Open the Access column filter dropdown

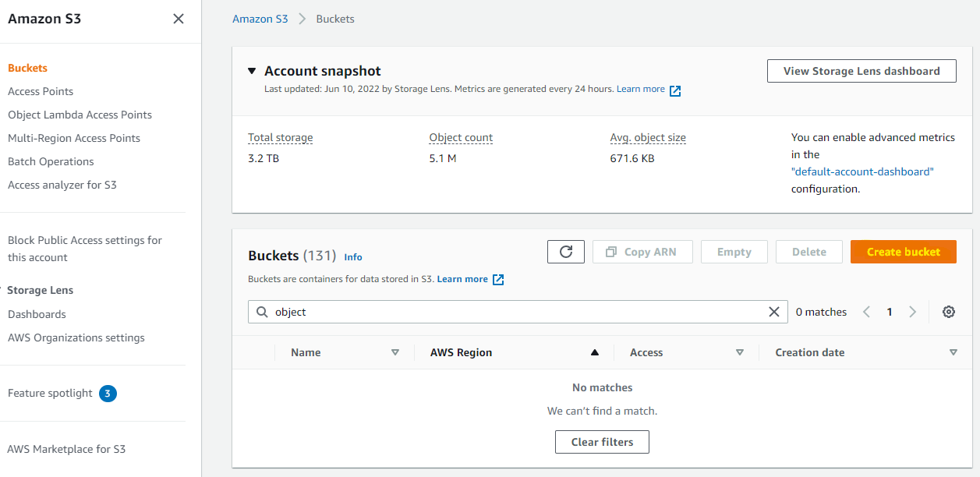click(x=739, y=352)
